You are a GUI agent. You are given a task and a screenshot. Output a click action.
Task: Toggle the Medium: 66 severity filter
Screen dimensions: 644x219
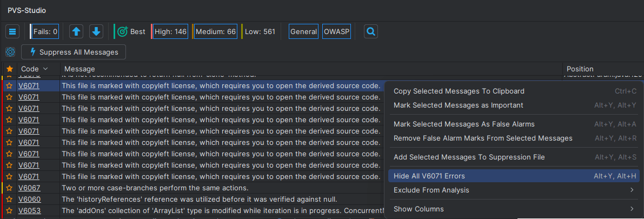click(x=215, y=32)
